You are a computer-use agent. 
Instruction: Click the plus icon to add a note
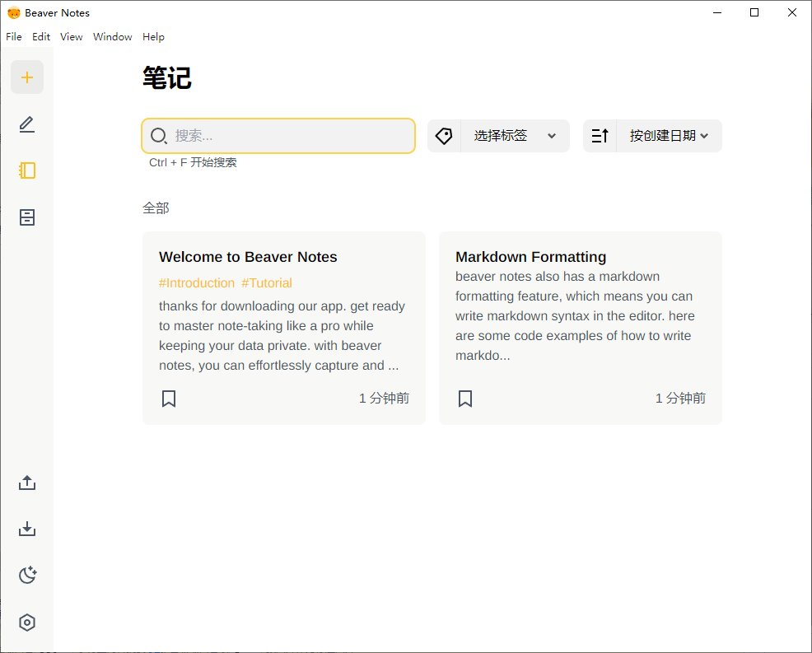(27, 77)
